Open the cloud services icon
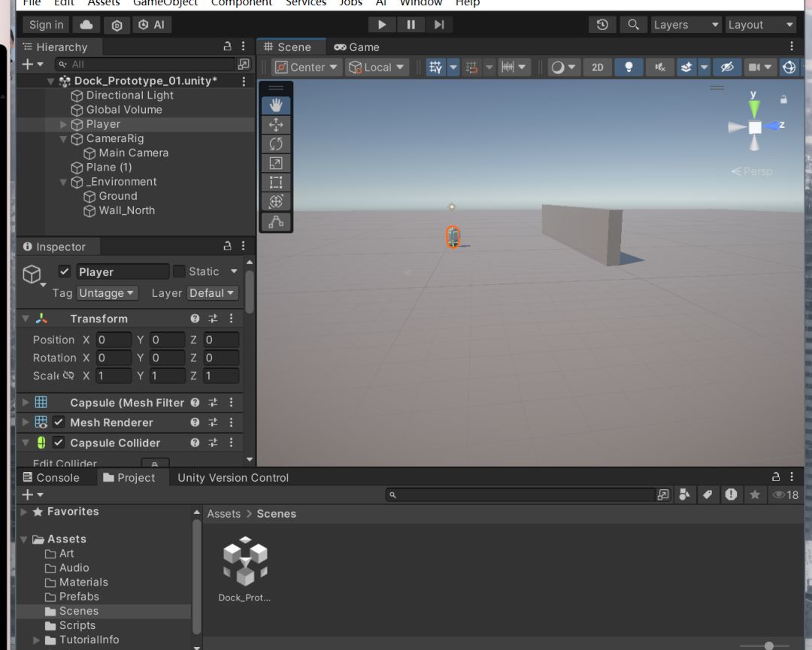This screenshot has height=650, width=812. tap(86, 25)
